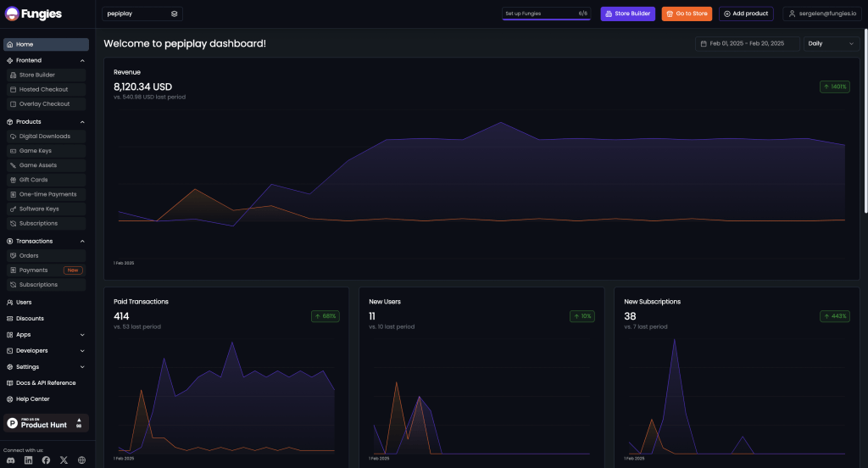
Task: Open the Facebook icon in Connect section
Action: (46, 460)
